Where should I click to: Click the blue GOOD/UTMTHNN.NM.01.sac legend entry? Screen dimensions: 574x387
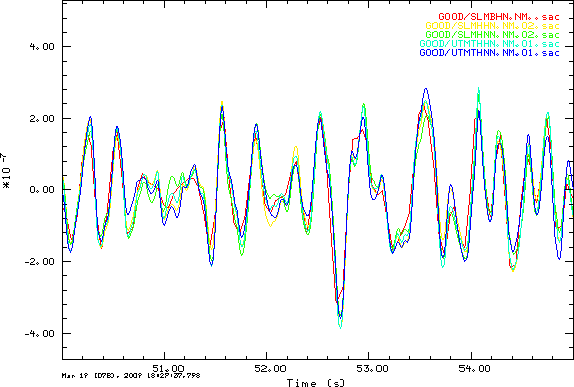pyautogui.click(x=489, y=53)
